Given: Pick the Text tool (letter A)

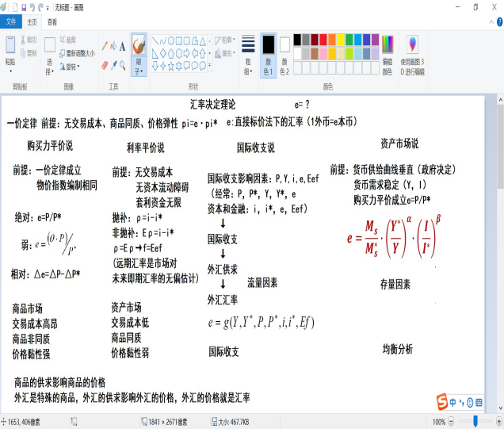Looking at the screenshot, I should click(123, 46).
